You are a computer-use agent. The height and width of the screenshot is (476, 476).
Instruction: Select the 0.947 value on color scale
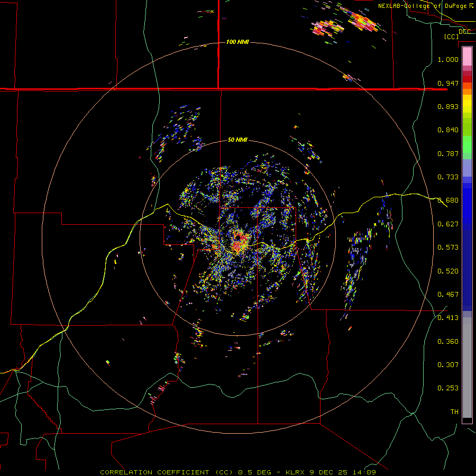pos(448,83)
